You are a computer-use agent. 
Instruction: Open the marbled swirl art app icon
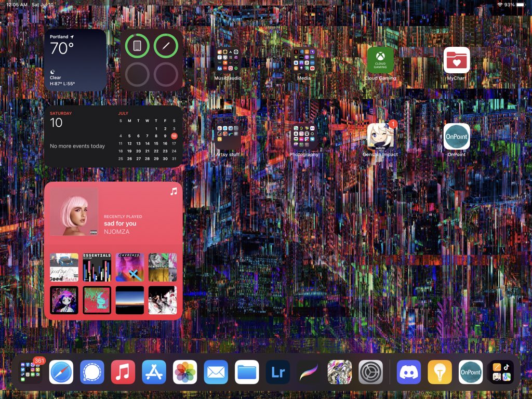click(340, 372)
